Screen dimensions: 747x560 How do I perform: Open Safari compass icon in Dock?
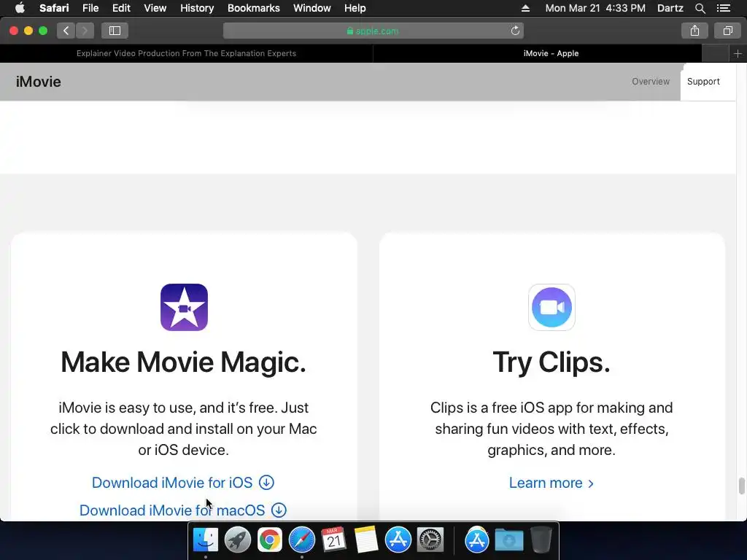tap(301, 540)
